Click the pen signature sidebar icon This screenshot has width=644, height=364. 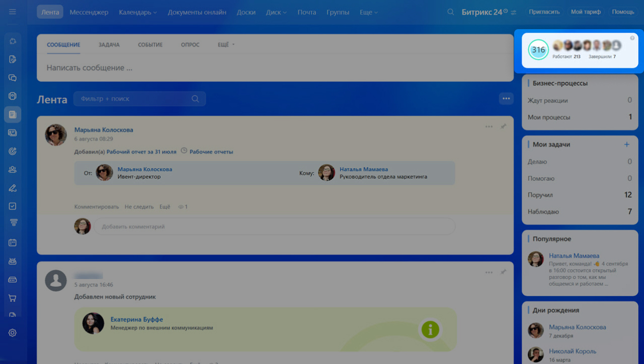pyautogui.click(x=13, y=188)
